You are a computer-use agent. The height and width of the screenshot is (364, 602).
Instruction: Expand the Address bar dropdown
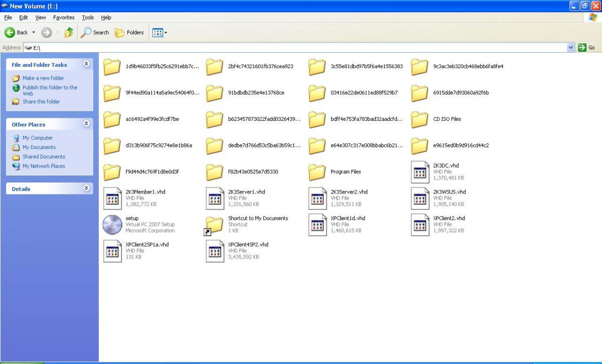coord(570,47)
